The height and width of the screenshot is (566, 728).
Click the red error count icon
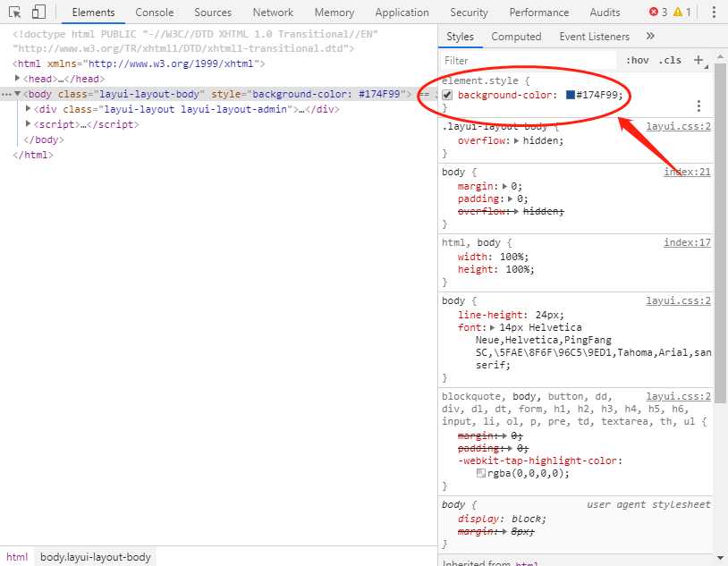tap(654, 13)
